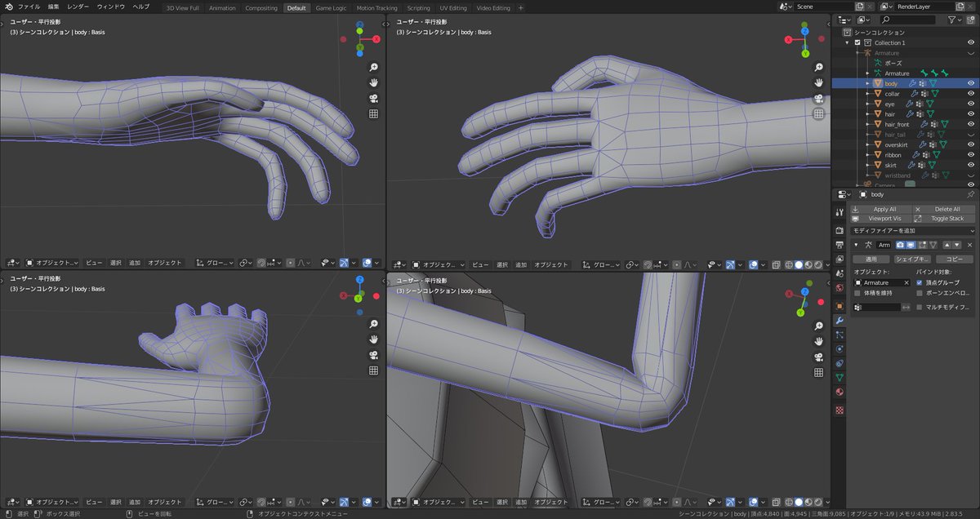The height and width of the screenshot is (519, 980).
Task: Collapse the Armature modifier panel triangle
Action: 856,245
